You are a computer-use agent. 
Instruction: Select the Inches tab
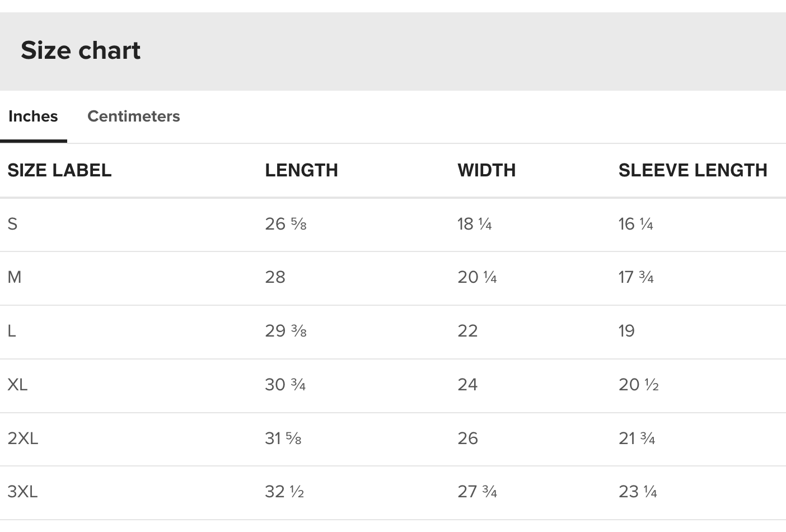click(33, 116)
